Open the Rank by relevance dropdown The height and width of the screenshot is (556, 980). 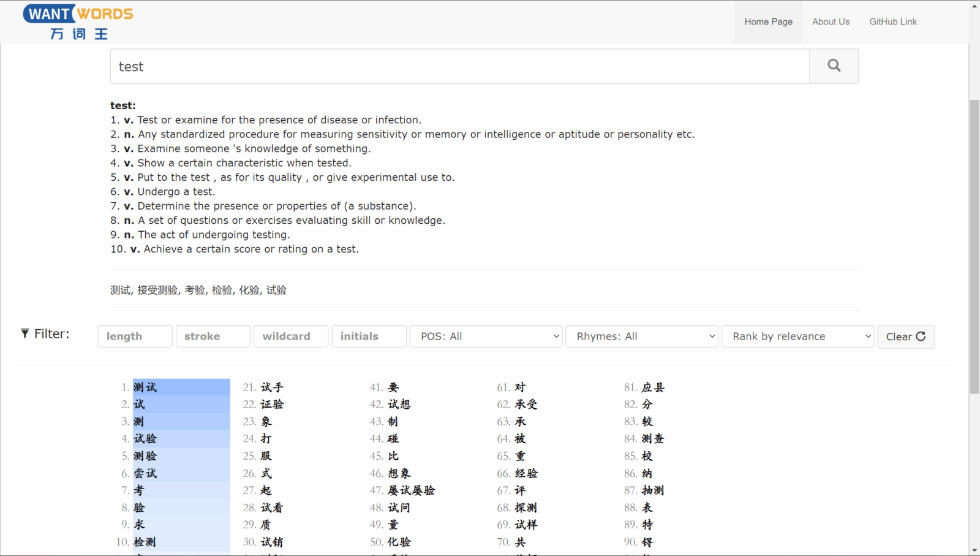point(797,337)
